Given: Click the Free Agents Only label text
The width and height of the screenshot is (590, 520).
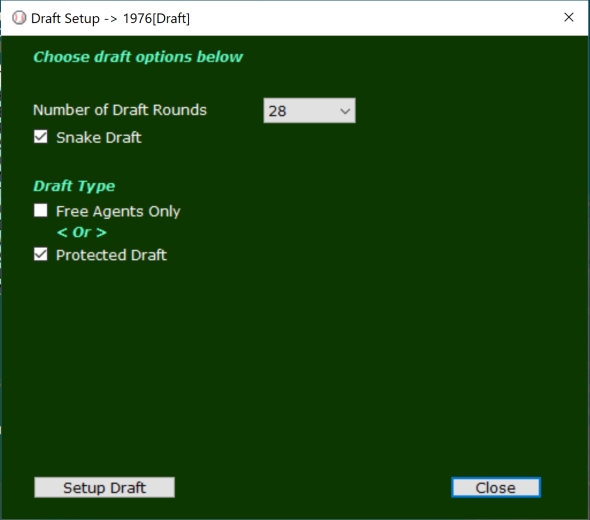Looking at the screenshot, I should (118, 211).
